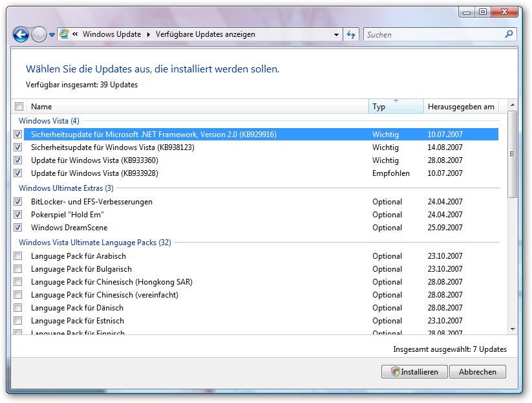Click the Installieren button
The width and height of the screenshot is (532, 403).
414,372
